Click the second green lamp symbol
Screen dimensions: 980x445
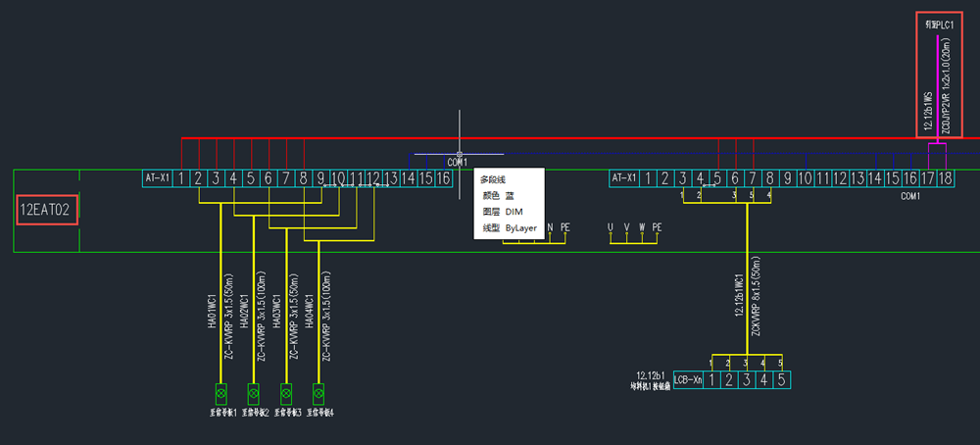[254, 394]
